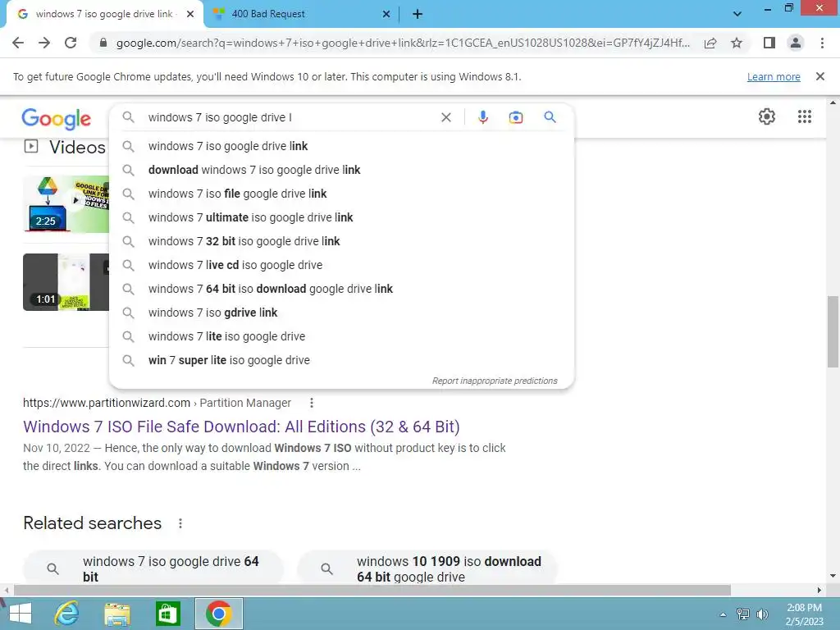Go forward with the browser arrow
This screenshot has width=840, height=630.
pyautogui.click(x=44, y=43)
